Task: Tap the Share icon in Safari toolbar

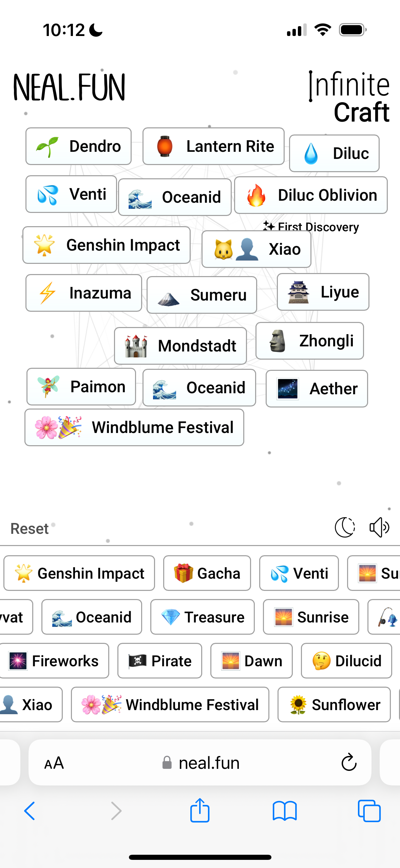Action: tap(200, 811)
